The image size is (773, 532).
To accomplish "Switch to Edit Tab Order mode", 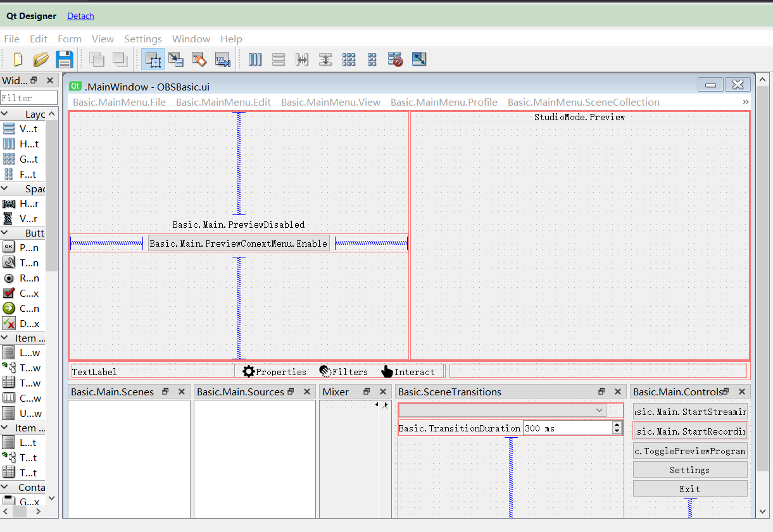I will (x=223, y=59).
